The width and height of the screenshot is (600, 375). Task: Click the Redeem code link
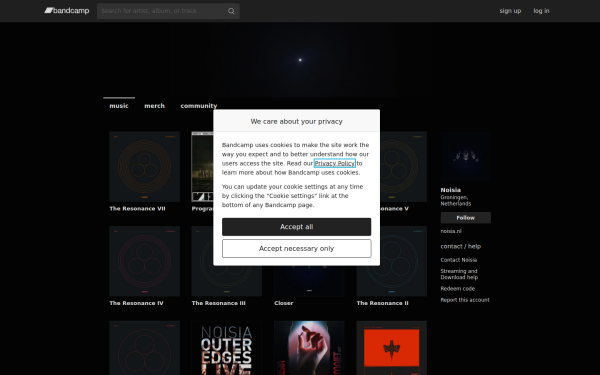click(x=457, y=289)
